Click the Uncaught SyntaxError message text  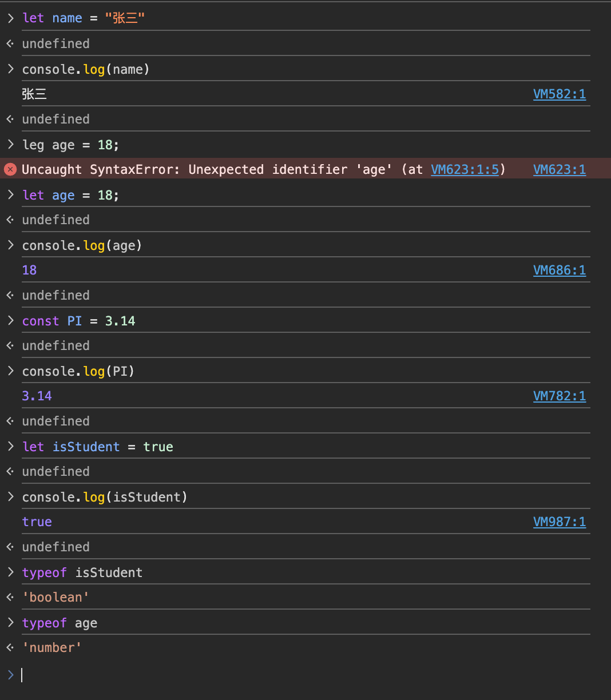(x=264, y=169)
